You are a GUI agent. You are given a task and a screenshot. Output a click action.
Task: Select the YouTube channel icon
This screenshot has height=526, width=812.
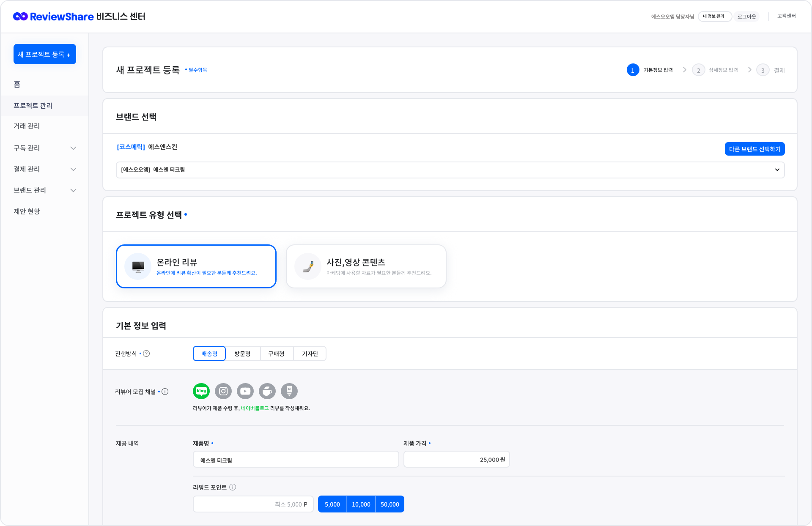click(x=245, y=391)
